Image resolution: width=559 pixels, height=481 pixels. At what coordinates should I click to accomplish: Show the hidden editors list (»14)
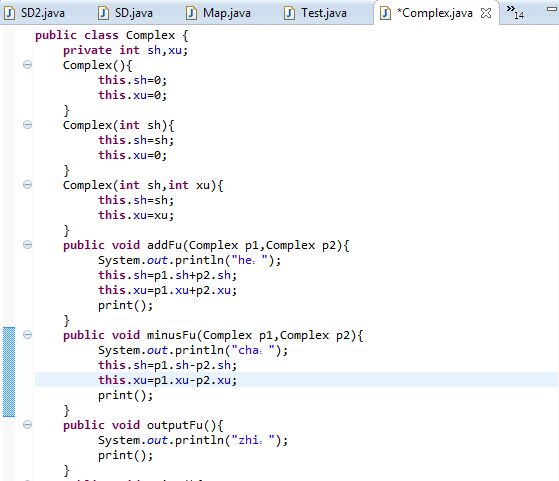point(515,12)
